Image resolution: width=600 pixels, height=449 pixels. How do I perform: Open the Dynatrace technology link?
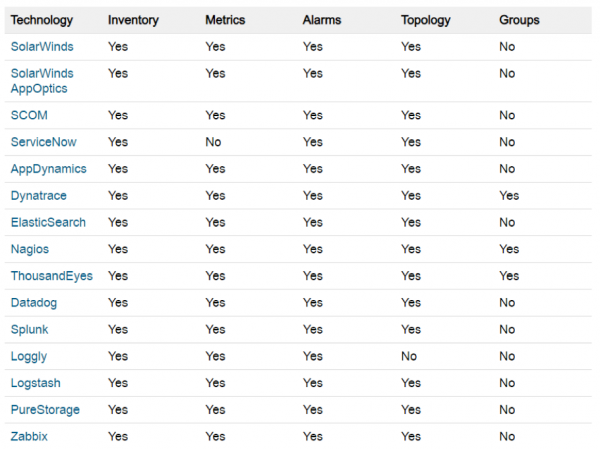click(41, 196)
